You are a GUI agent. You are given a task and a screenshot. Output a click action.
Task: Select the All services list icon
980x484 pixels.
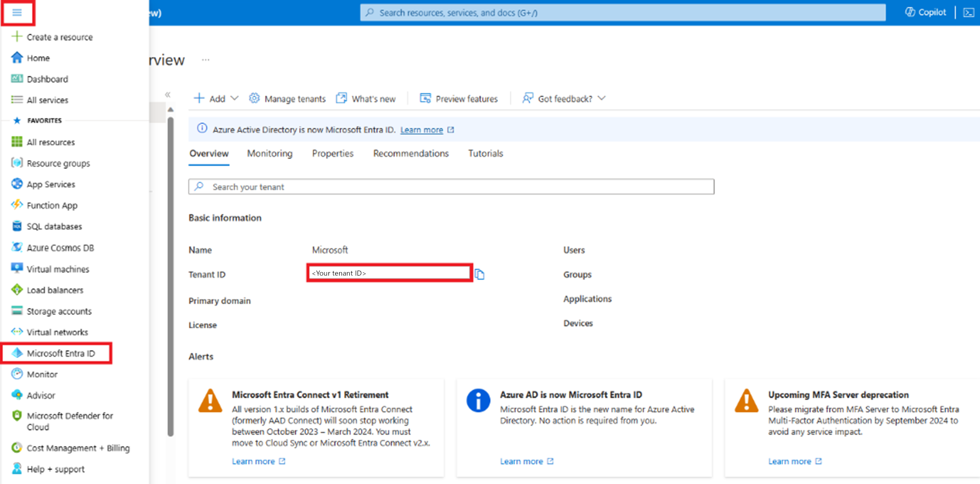point(17,100)
